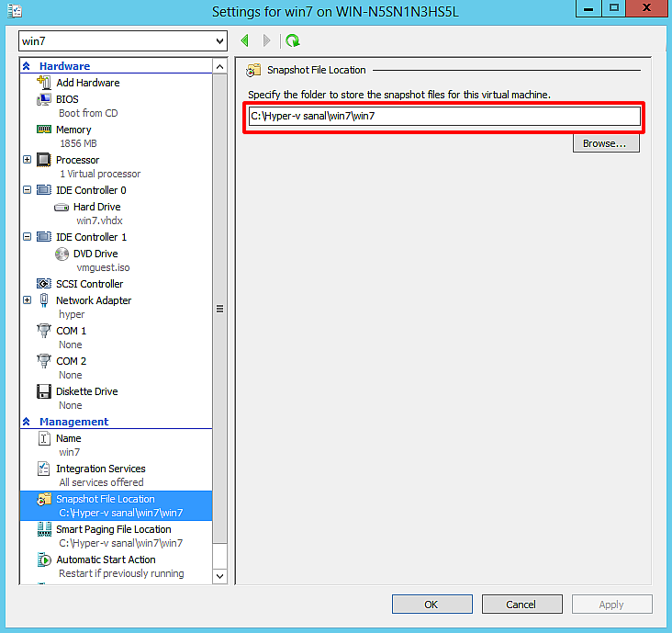672x633 pixels.
Task: Select SCSI Controller in the tree
Action: point(90,284)
